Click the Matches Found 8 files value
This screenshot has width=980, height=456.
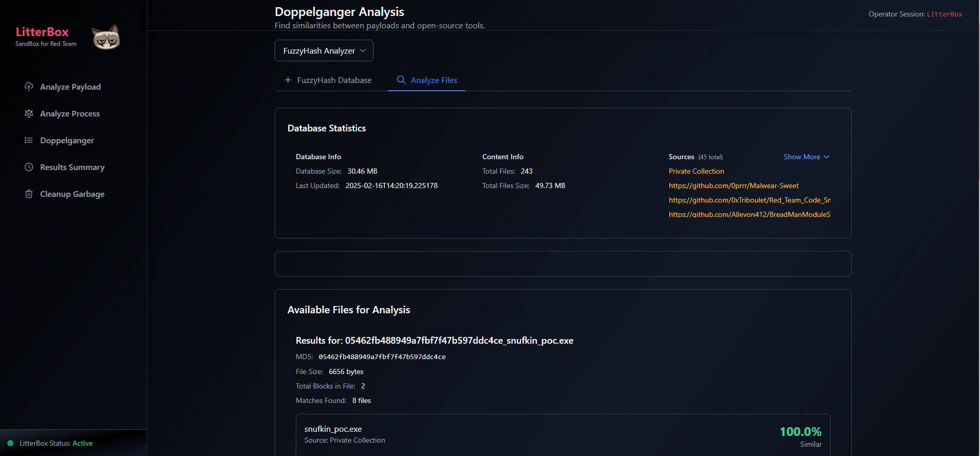361,400
